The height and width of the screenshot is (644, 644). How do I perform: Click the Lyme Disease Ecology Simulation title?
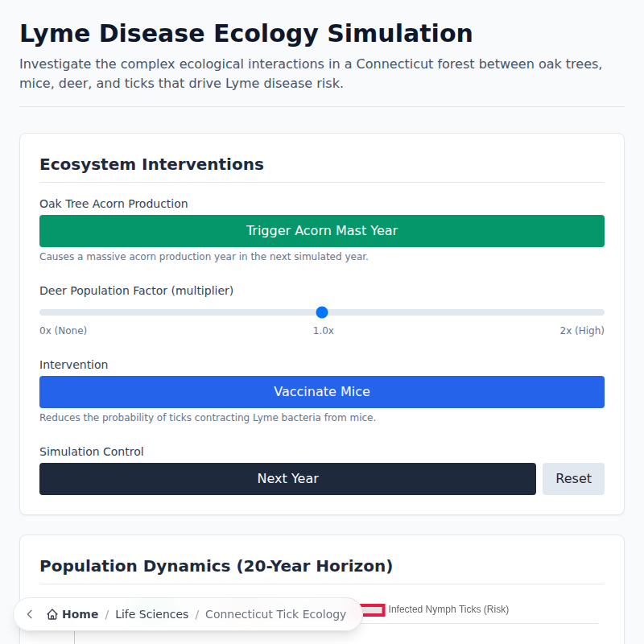point(246,33)
